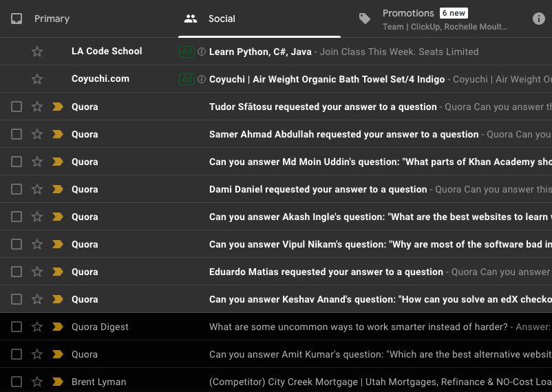Star the Akash Ingle question email

[37, 217]
